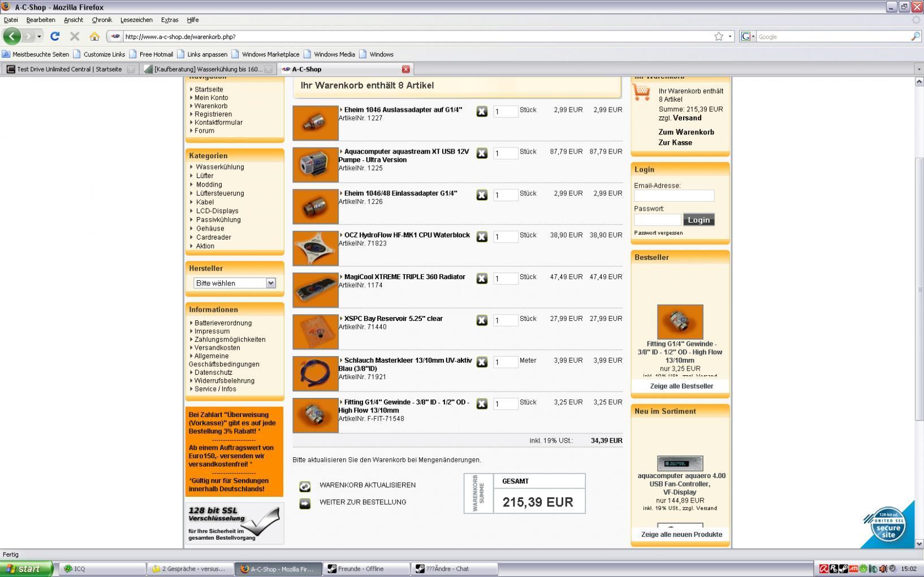This screenshot has height=577, width=924.
Task: Click quantity field for Schlauch Masterkleer
Action: click(x=506, y=362)
